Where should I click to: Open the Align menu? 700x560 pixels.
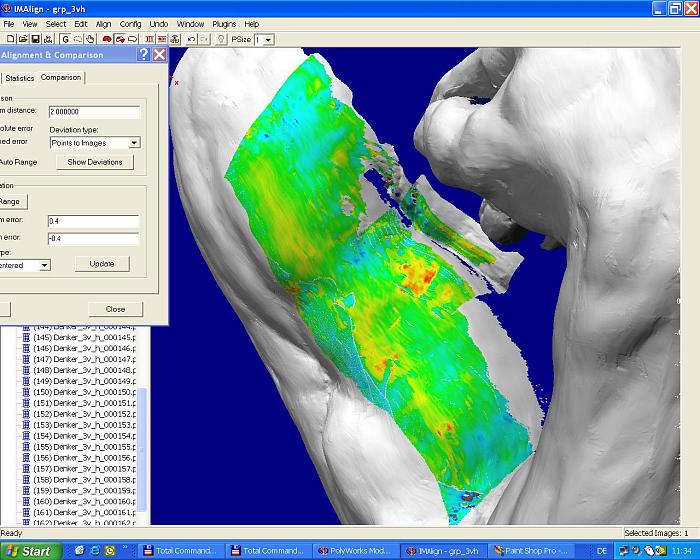pos(103,23)
